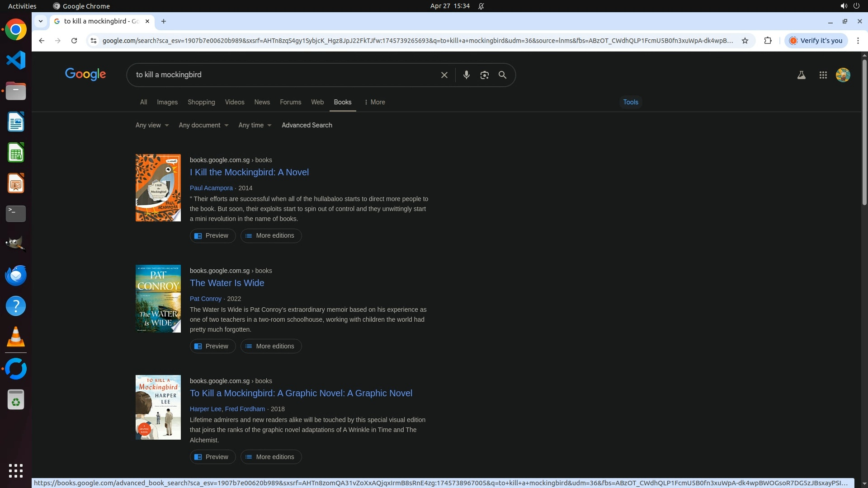
Task: Expand the Any document dropdown
Action: coord(203,125)
